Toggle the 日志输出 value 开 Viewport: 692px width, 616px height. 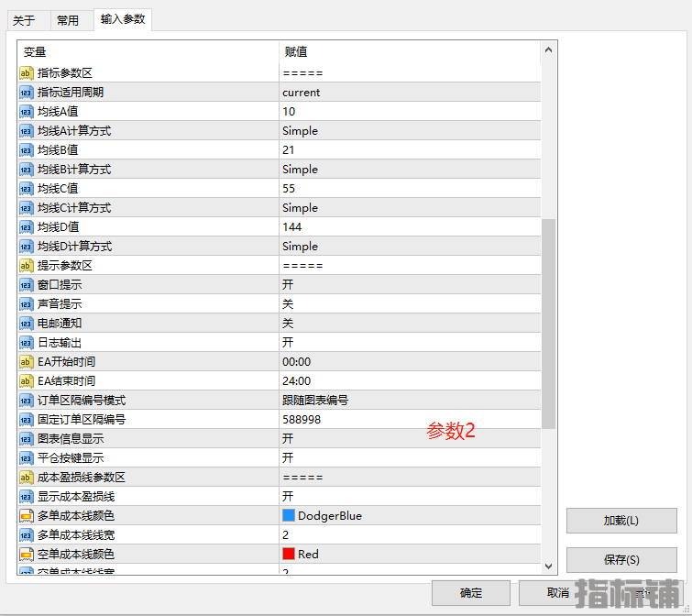coord(410,343)
